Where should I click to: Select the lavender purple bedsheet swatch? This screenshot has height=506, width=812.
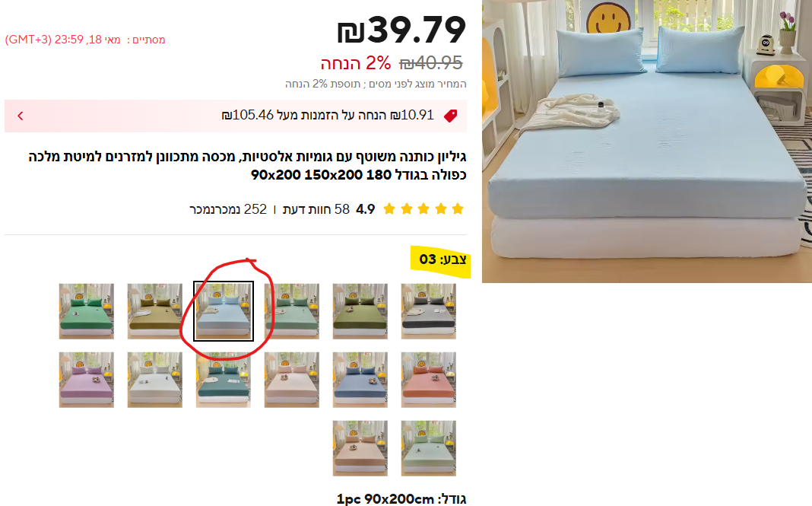point(87,380)
